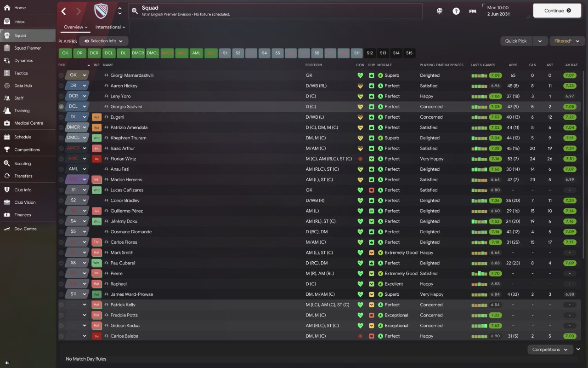Open Florian Wirtz's player profile
Viewport: 588px width, 368px height.
(x=123, y=159)
